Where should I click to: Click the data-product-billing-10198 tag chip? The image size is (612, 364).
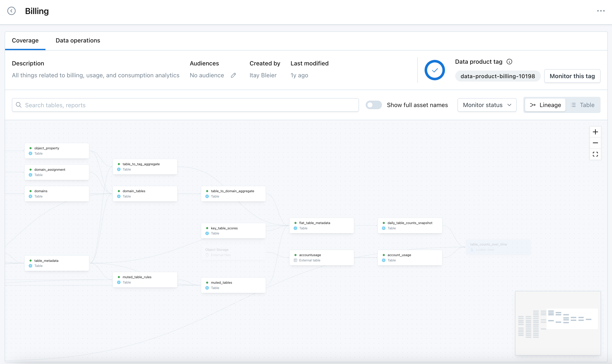[497, 76]
